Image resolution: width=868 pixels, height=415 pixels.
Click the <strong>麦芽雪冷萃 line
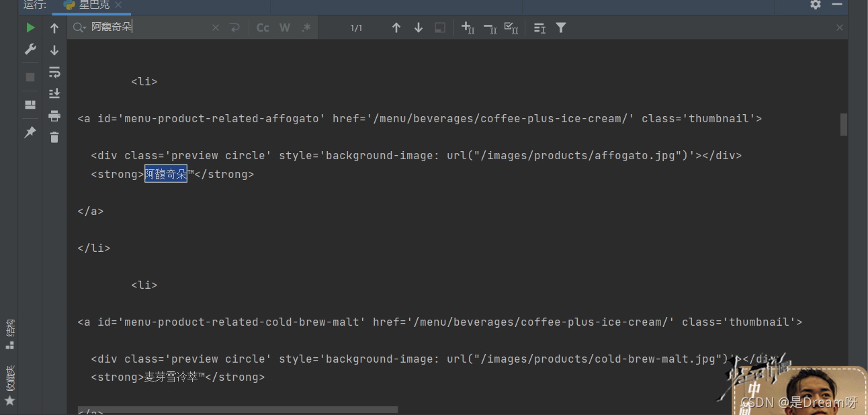(178, 377)
